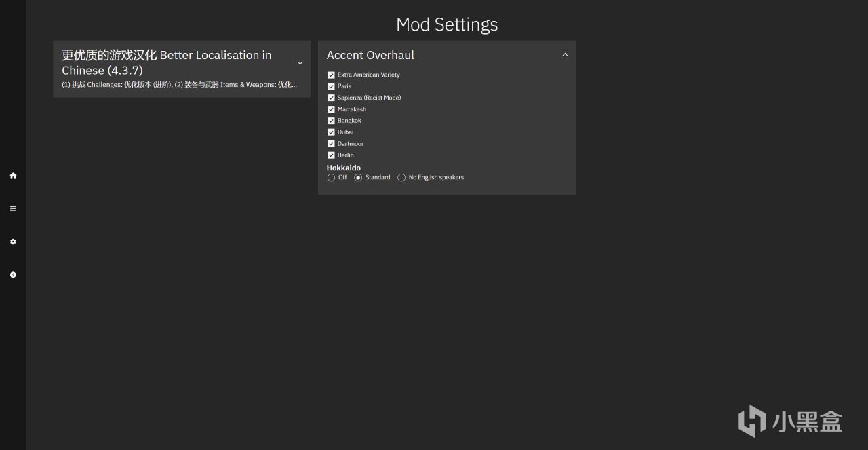
Task: Disable the Dartmoor checkbox
Action: point(331,144)
